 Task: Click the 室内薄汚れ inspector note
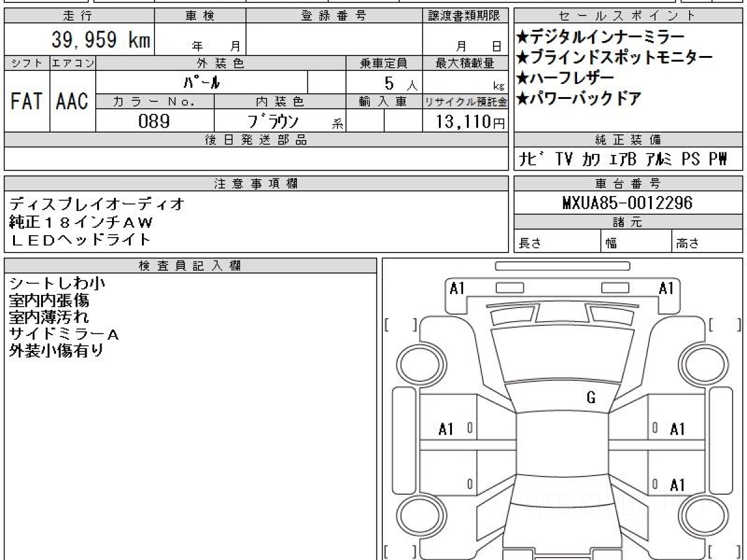[49, 317]
